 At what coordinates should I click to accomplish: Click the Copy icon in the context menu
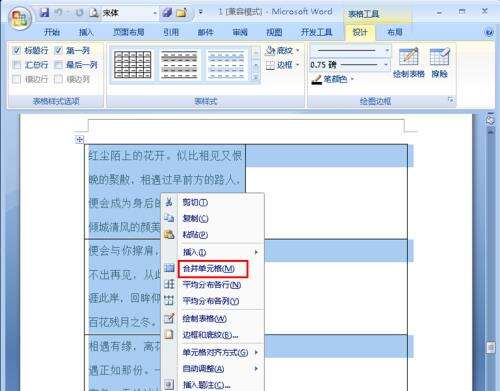[x=169, y=218]
